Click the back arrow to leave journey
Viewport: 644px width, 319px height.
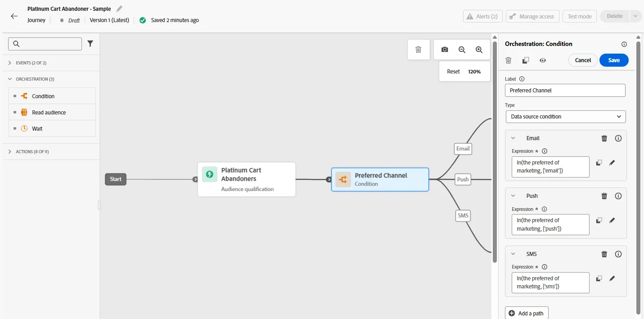(14, 16)
